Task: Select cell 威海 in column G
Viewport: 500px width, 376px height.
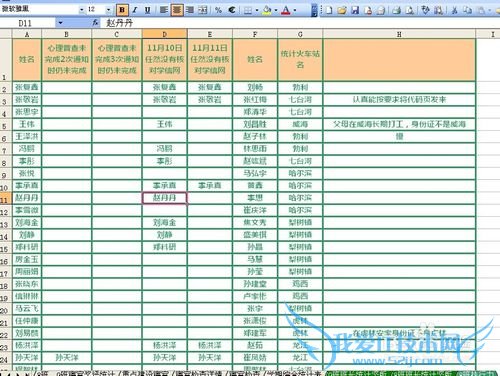Action: 300,124
